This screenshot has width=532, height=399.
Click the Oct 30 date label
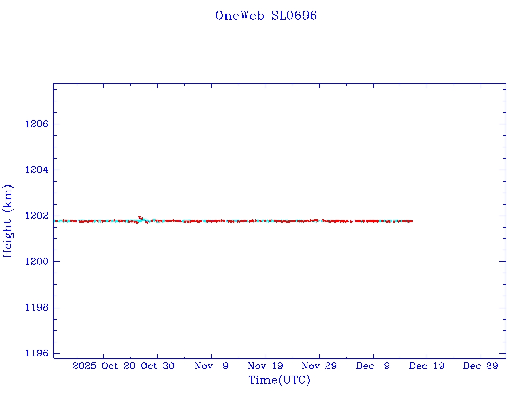point(158,366)
